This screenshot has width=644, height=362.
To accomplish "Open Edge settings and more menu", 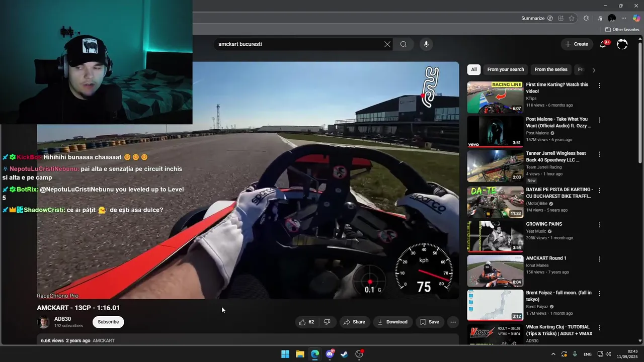I will tap(624, 18).
